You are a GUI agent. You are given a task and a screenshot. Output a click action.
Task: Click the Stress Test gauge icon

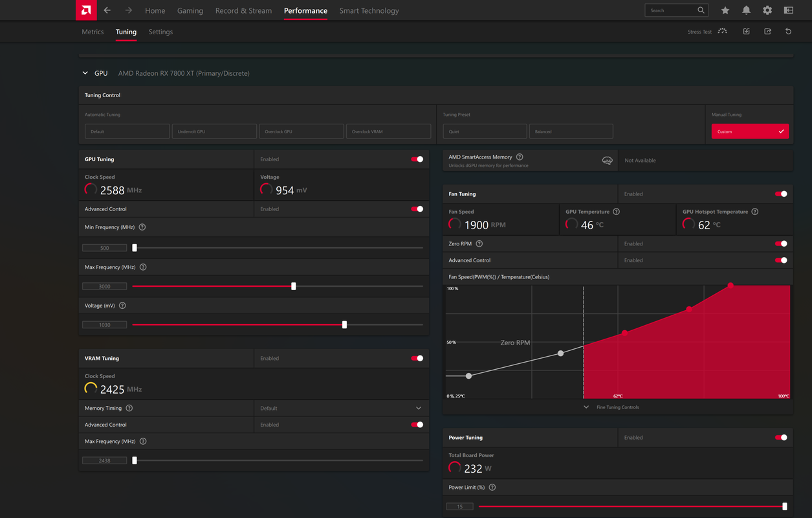tap(723, 31)
